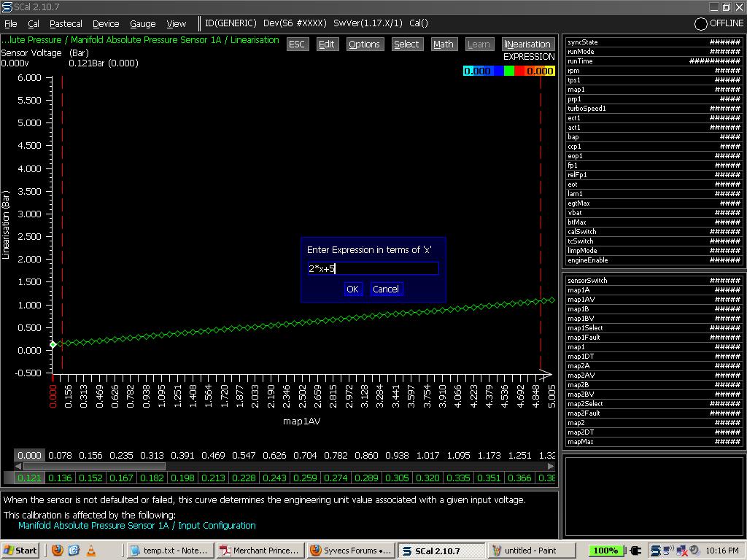Click the right arrow of table scrollbar
This screenshot has height=560, width=747.
[x=551, y=466]
